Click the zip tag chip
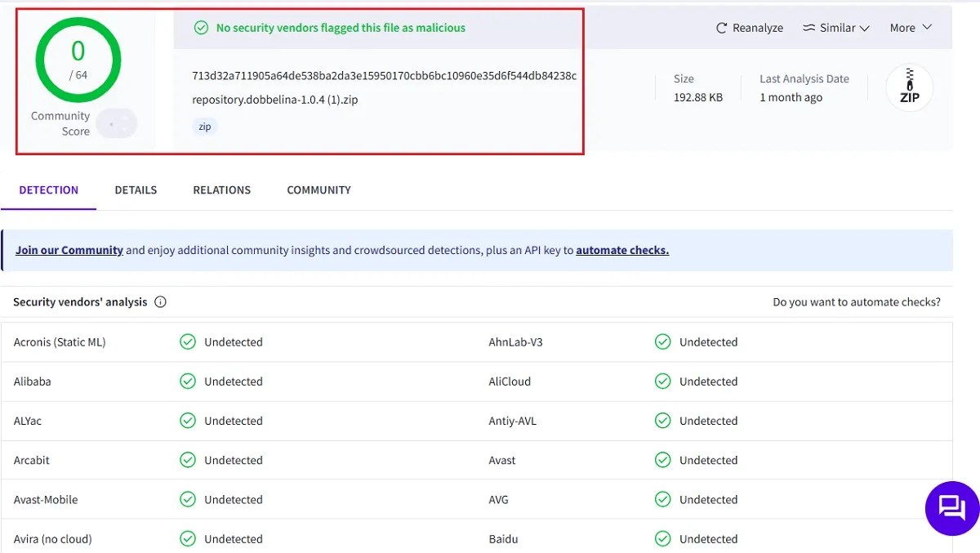Image resolution: width=980 pixels, height=553 pixels. tap(205, 127)
